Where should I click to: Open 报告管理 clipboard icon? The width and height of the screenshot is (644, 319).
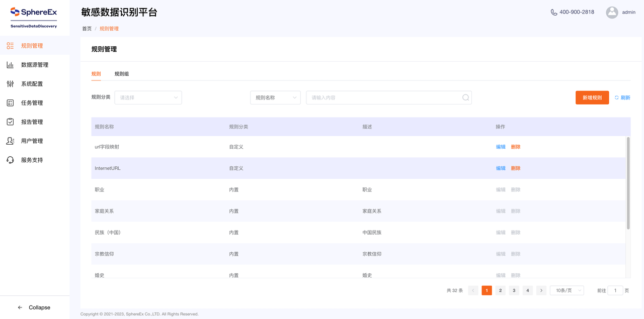10,122
